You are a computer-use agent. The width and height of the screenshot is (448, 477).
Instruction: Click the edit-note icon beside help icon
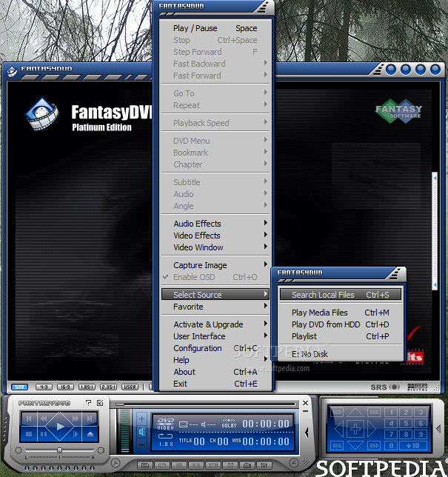100,403
